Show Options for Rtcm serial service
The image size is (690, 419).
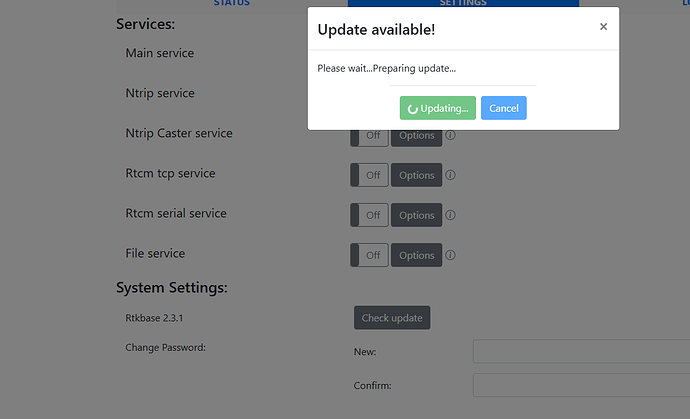pos(416,215)
